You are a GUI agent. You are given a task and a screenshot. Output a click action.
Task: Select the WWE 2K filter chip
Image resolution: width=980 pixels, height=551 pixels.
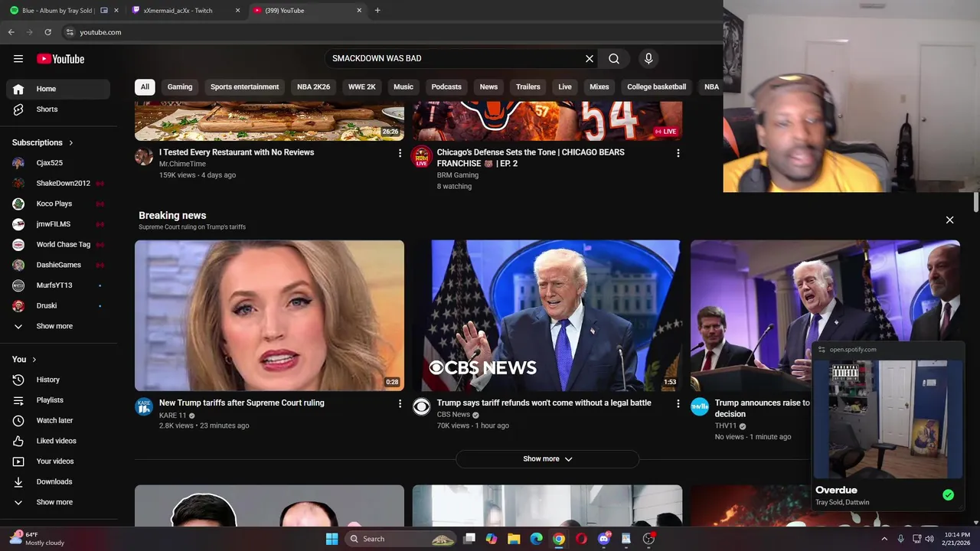[x=362, y=86]
